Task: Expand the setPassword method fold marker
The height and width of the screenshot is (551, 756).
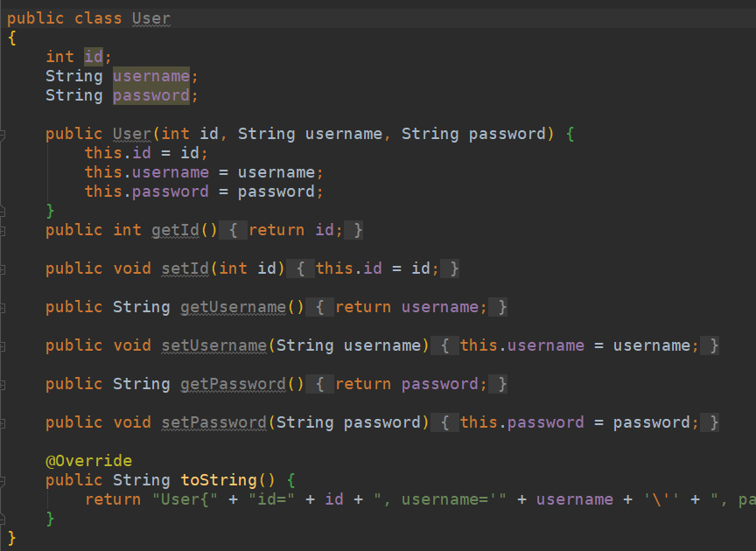Action: click(3, 423)
